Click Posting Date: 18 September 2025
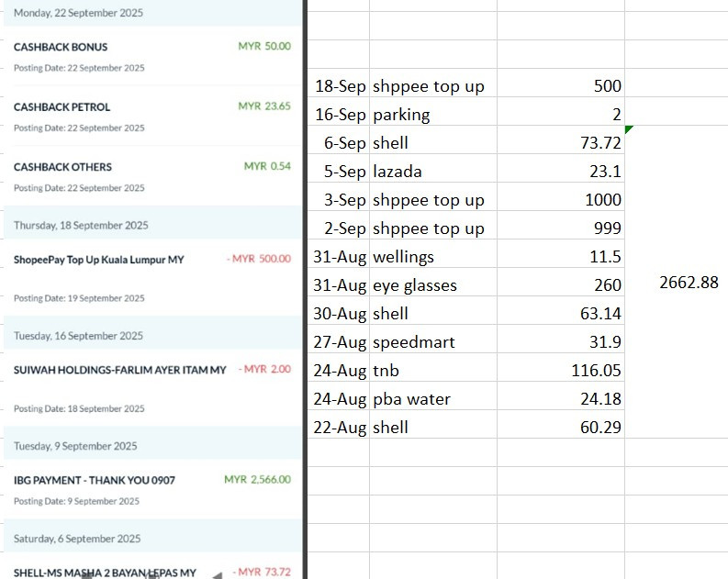This screenshot has height=579, width=728. point(79,408)
